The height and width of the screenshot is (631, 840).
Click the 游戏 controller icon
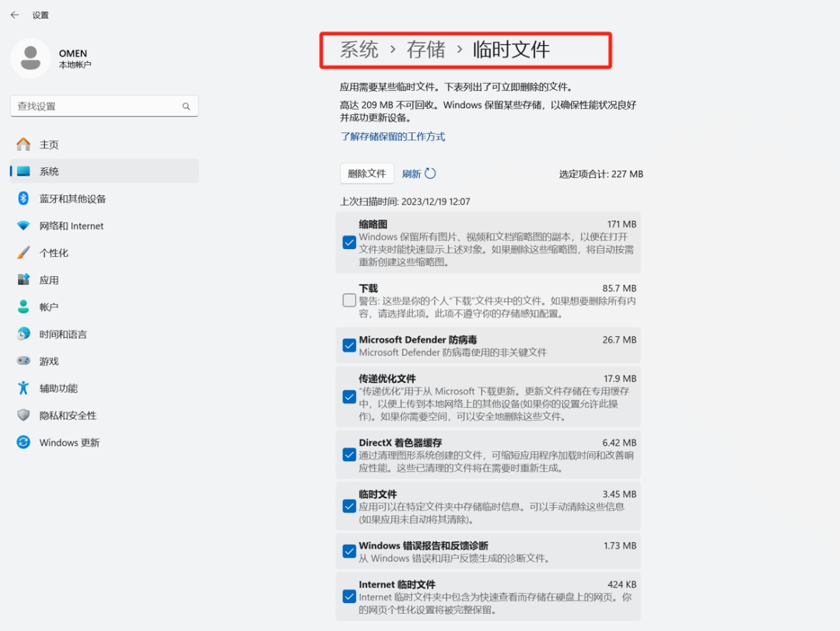click(23, 361)
